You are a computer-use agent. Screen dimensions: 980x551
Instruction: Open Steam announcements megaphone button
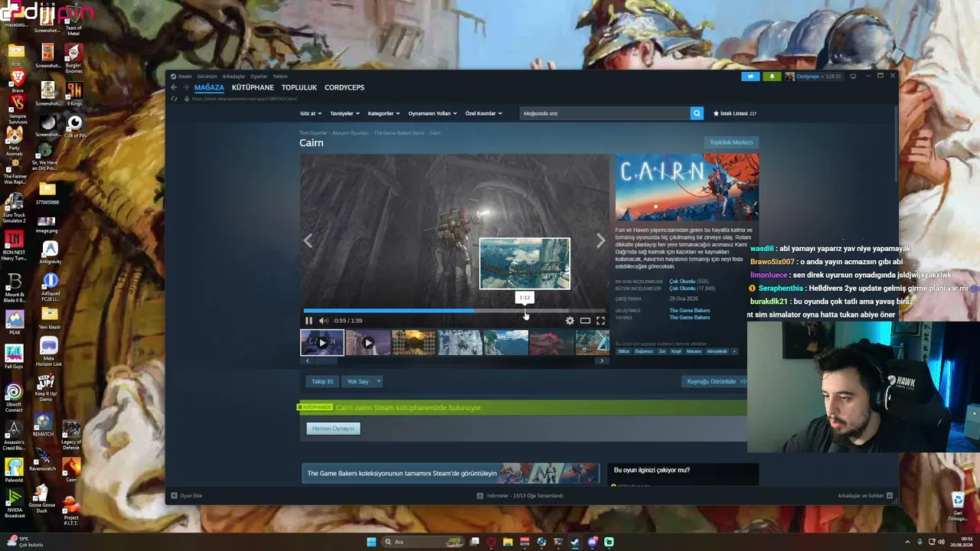[750, 77]
